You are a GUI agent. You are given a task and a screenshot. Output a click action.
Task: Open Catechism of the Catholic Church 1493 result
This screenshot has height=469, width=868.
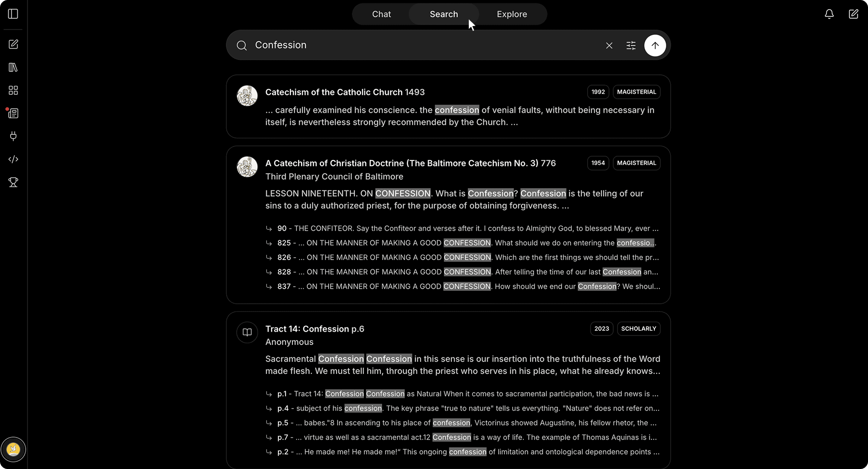(345, 92)
